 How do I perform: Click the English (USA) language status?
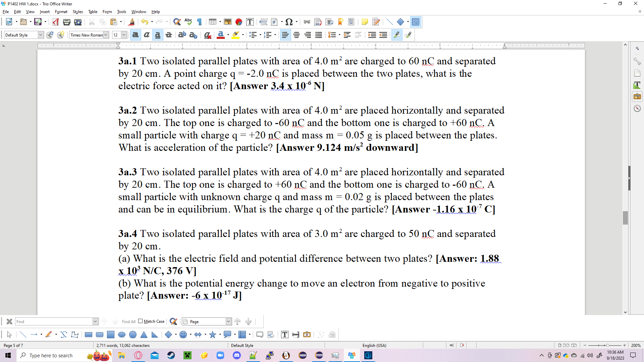pos(374,345)
